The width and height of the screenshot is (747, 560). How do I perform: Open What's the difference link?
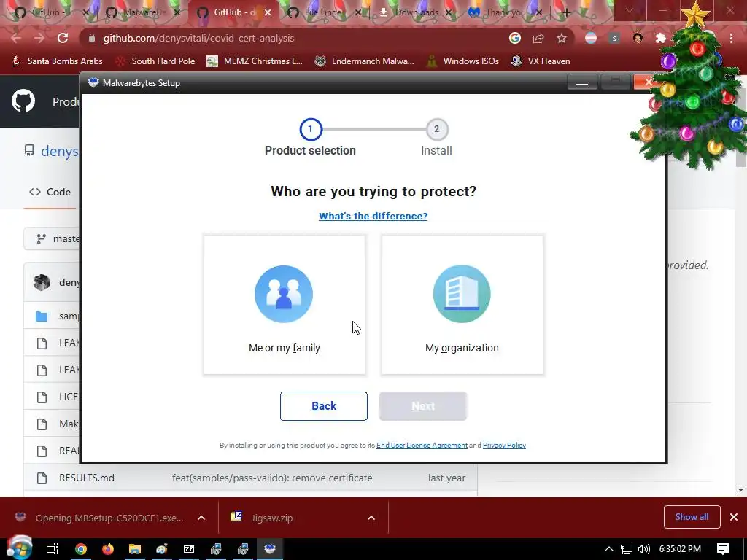tap(373, 216)
